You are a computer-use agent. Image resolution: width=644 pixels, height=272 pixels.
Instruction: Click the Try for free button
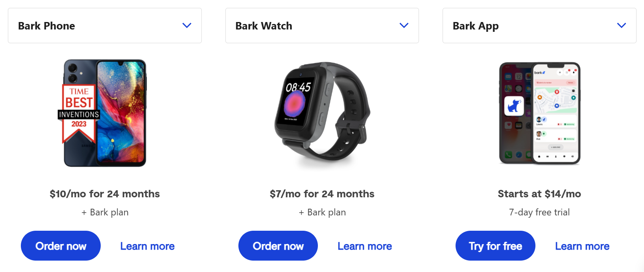(x=495, y=246)
